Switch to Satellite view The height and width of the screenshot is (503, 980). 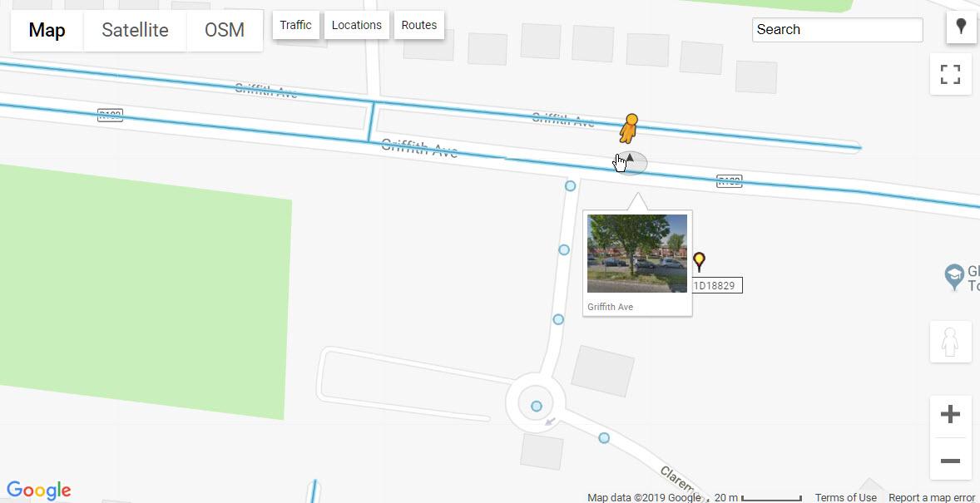point(135,30)
